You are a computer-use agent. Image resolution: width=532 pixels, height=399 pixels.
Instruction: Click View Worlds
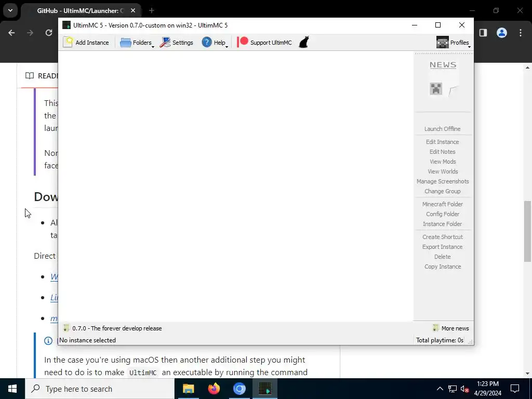click(x=443, y=171)
